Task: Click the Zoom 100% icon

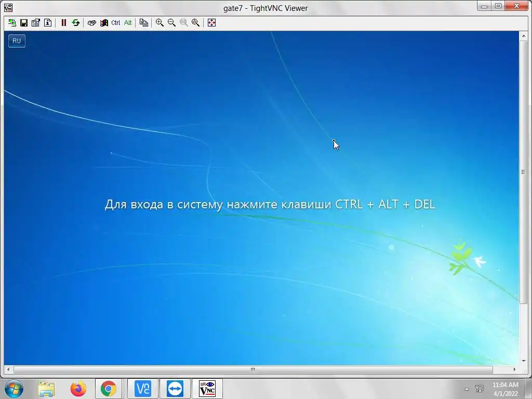Action: pos(183,23)
